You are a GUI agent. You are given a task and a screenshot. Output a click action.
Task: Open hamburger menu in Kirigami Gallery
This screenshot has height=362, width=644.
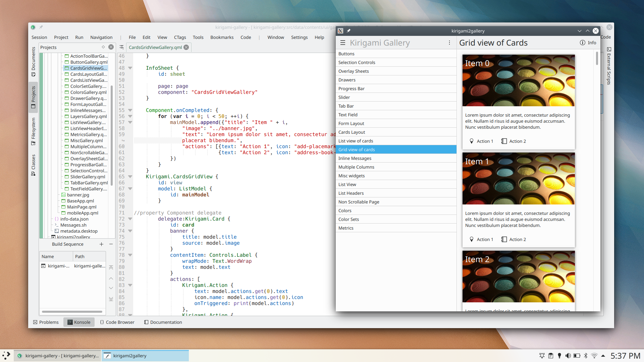pos(342,43)
